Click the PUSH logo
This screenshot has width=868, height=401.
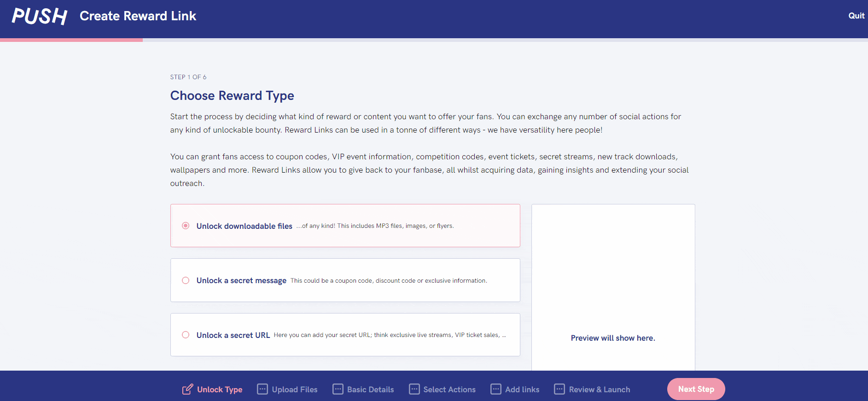[x=40, y=16]
